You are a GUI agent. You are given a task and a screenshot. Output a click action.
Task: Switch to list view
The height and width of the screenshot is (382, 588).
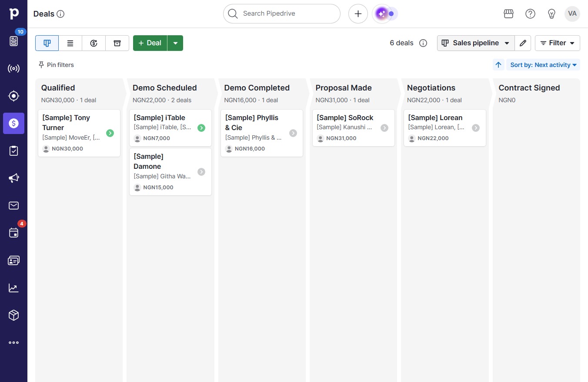point(70,43)
